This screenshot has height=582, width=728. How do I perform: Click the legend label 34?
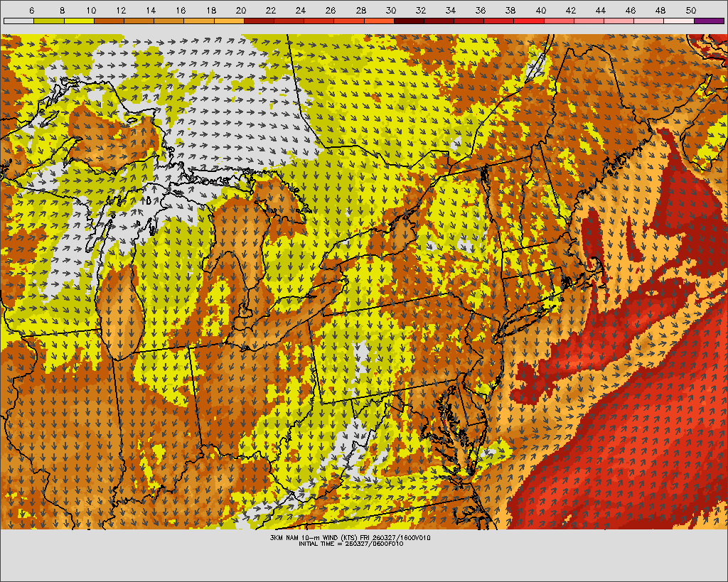tap(450, 10)
